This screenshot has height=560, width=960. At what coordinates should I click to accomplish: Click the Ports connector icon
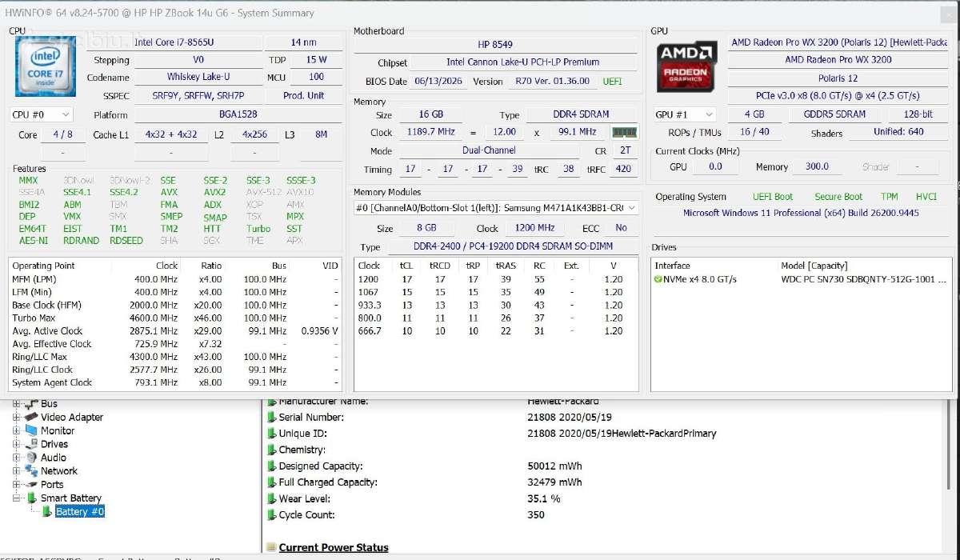click(30, 485)
